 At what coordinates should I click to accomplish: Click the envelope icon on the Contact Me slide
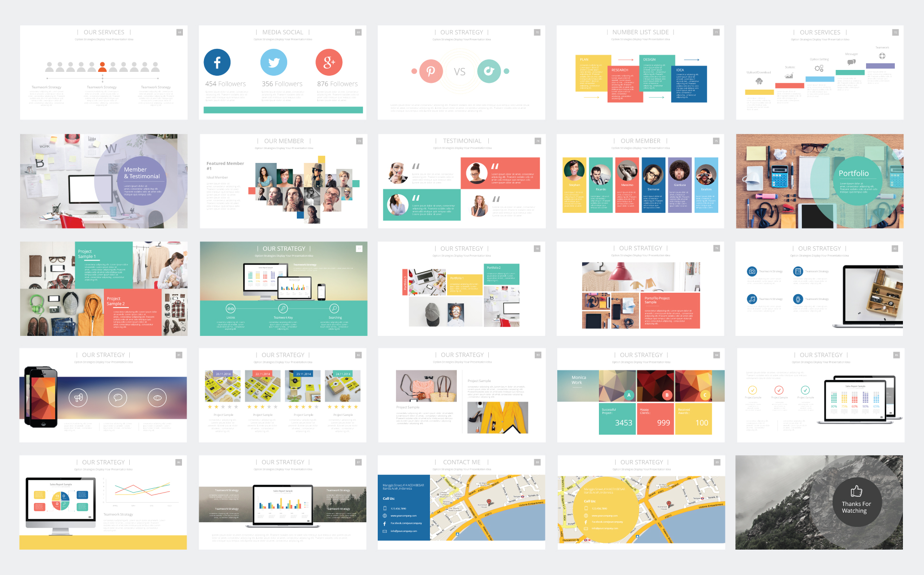385,531
